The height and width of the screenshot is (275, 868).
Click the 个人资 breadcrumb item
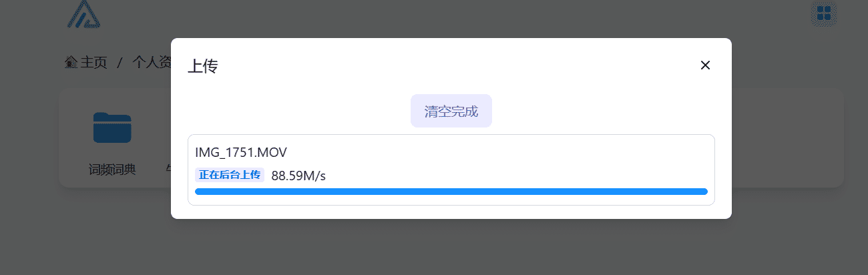(152, 63)
